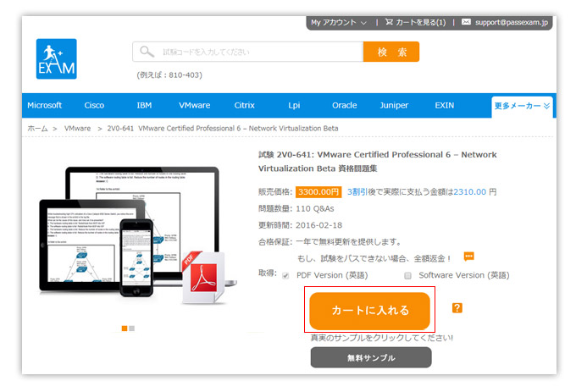Click the 無料サンプル free sample button
The image size is (576, 392).
[371, 357]
